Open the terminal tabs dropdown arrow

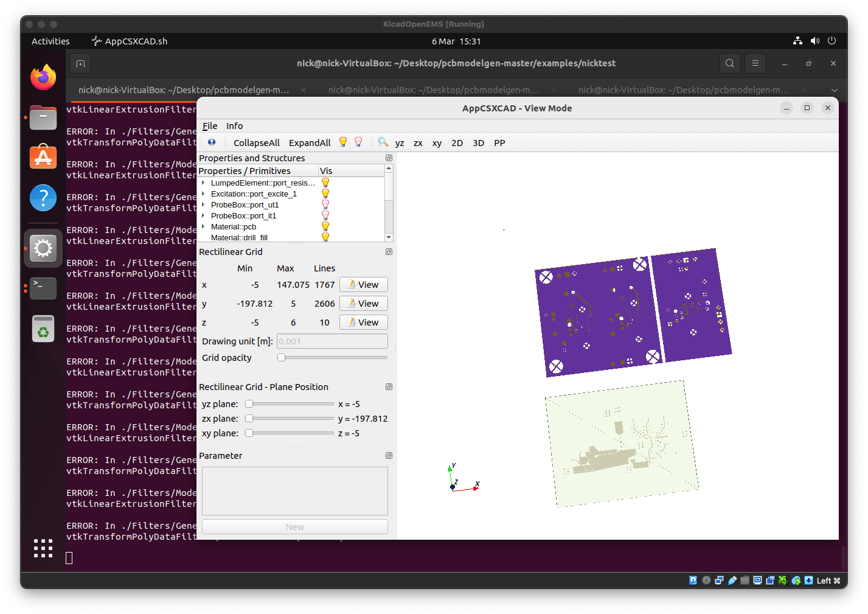click(x=834, y=90)
